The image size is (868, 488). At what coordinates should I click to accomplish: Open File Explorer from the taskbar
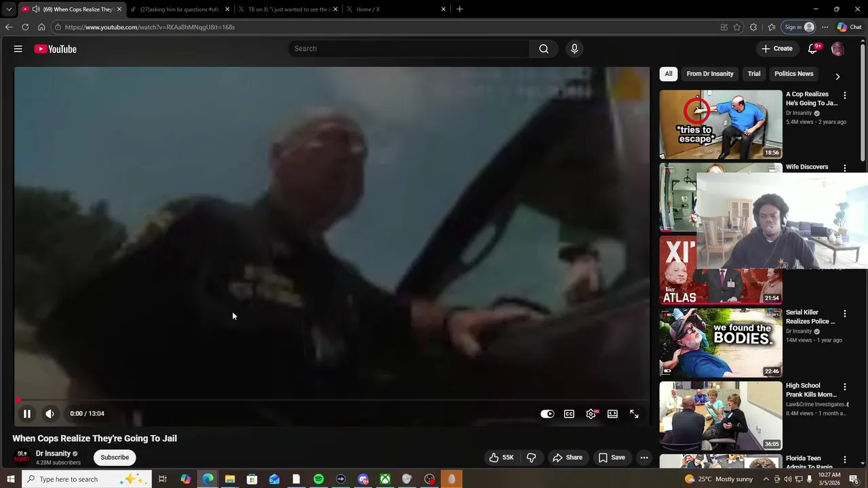[230, 479]
